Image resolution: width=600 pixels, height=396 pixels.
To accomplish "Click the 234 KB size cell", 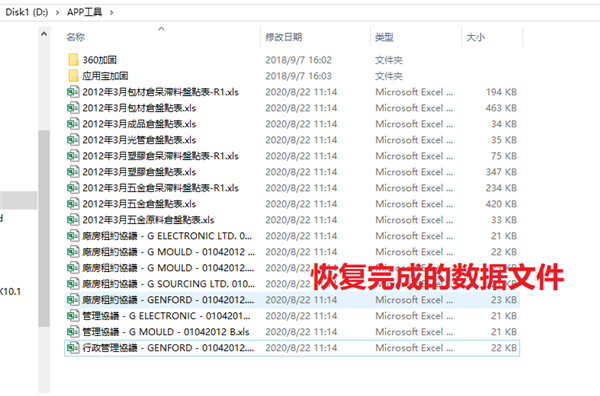I will pos(501,188).
